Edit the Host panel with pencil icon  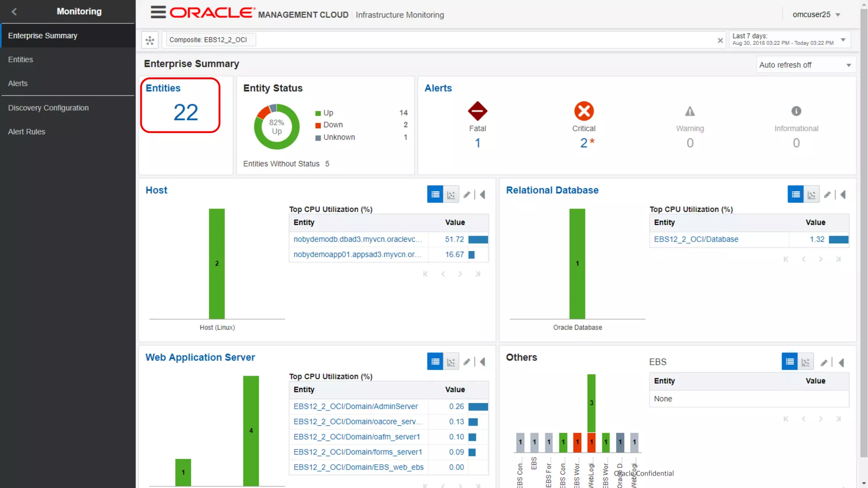[x=467, y=195]
